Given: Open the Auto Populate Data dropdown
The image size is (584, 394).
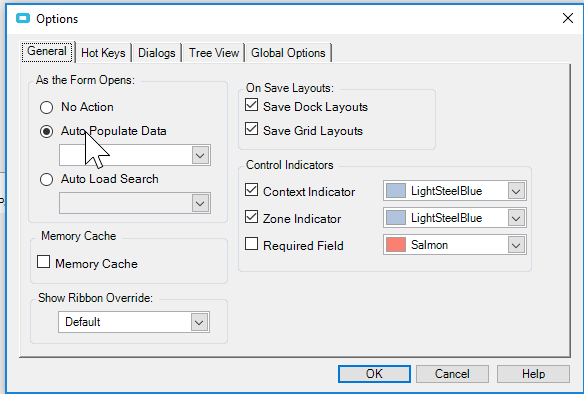Looking at the screenshot, I should coord(200,155).
